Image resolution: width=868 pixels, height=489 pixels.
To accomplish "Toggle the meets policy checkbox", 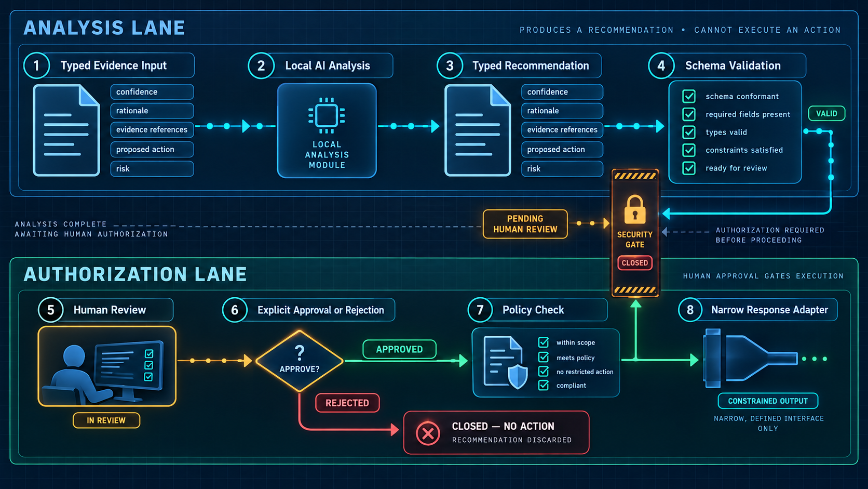I will coord(544,358).
